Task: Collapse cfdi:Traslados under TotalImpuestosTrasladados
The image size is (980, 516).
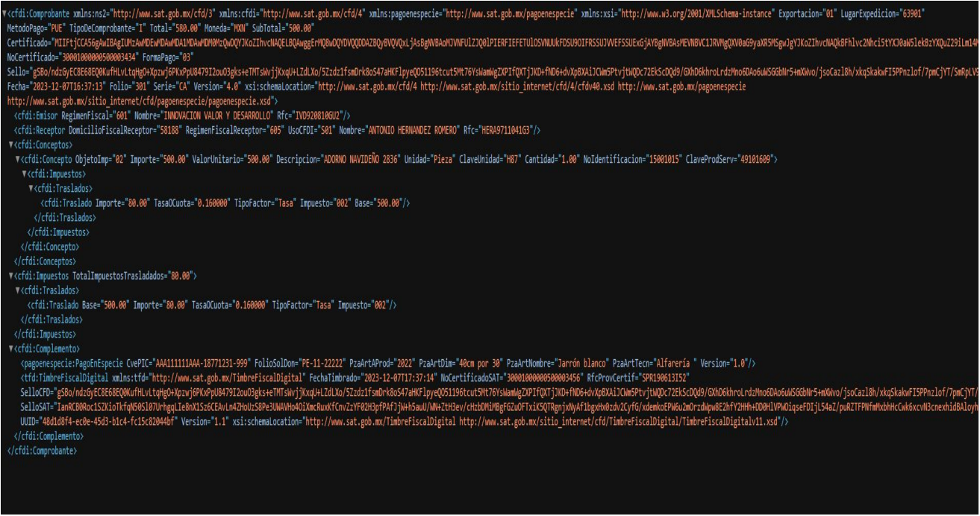Action: point(17,290)
